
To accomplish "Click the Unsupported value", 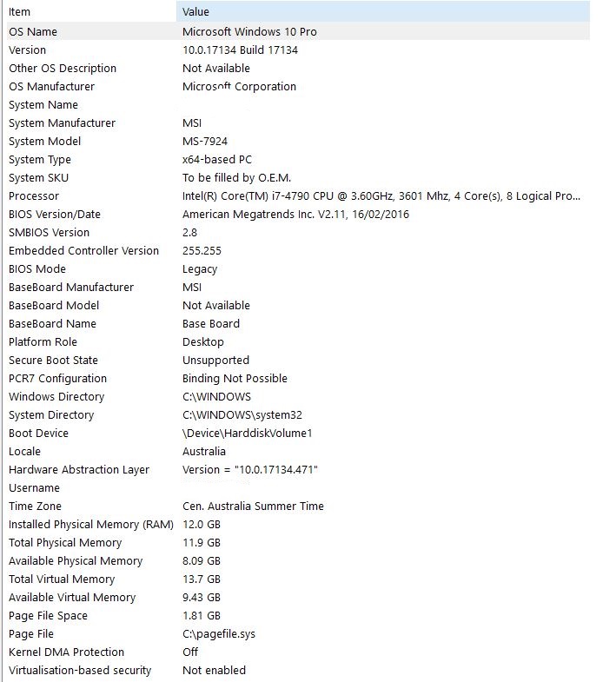I will pyautogui.click(x=215, y=361).
